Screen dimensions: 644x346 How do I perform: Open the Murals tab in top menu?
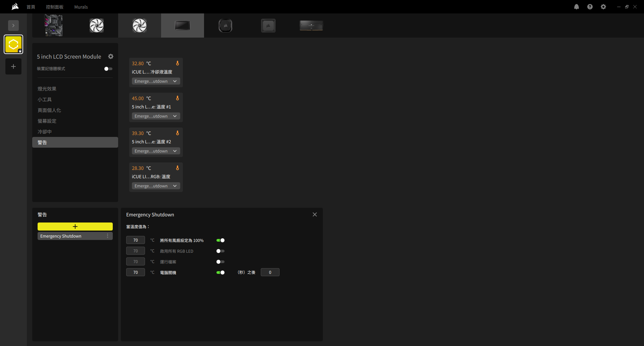point(81,7)
